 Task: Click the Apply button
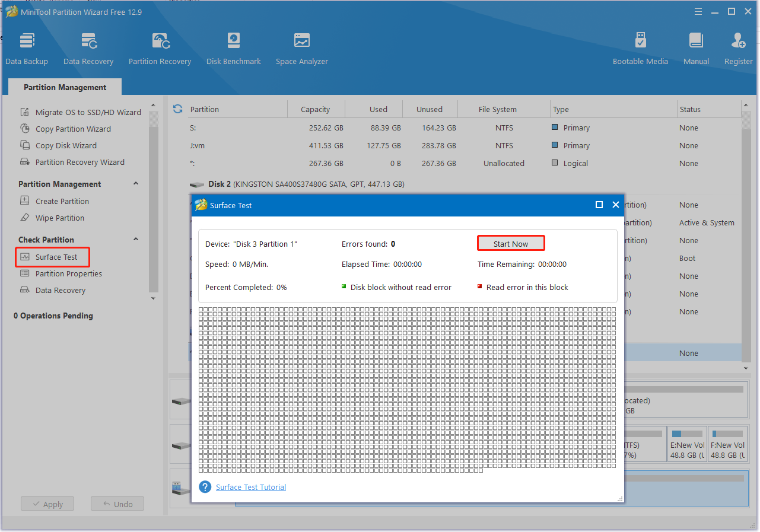click(x=47, y=504)
